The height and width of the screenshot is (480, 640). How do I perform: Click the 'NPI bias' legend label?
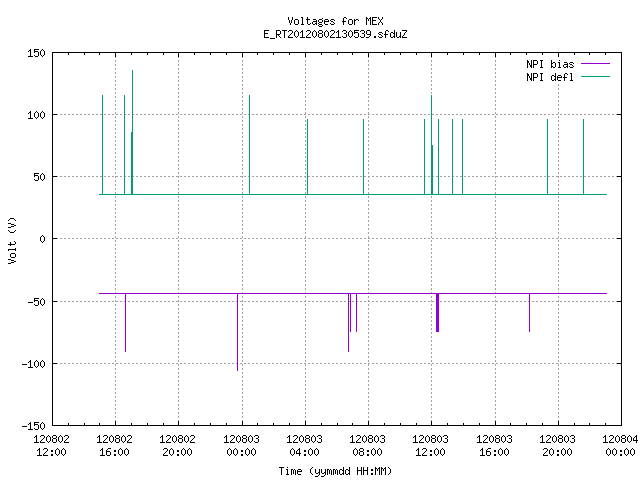[550, 64]
